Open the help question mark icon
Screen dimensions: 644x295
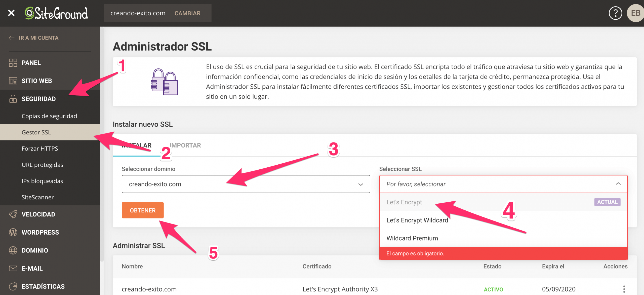pyautogui.click(x=615, y=13)
